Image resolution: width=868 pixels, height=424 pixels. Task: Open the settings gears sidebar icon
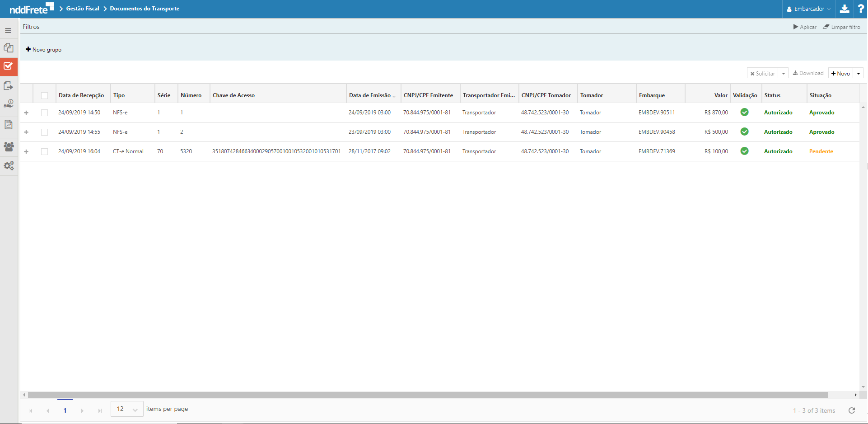(9, 166)
